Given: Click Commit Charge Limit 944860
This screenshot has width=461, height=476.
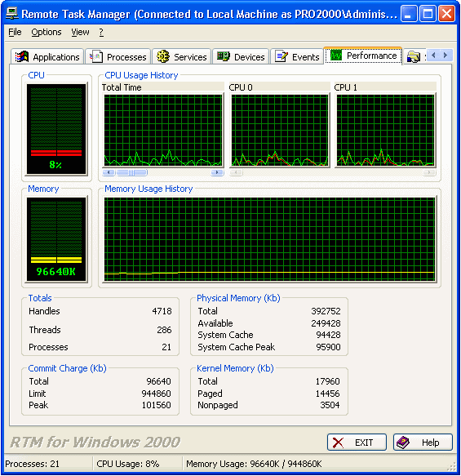Looking at the screenshot, I should pyautogui.click(x=156, y=394).
